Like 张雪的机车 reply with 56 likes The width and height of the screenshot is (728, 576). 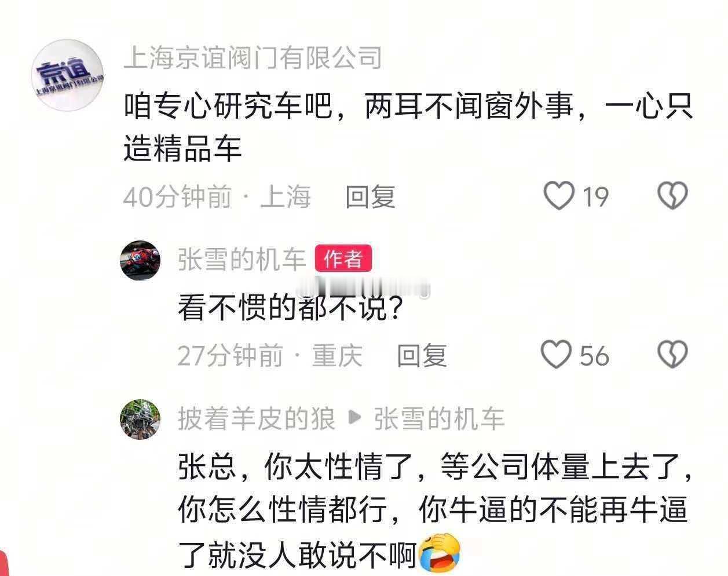click(556, 354)
